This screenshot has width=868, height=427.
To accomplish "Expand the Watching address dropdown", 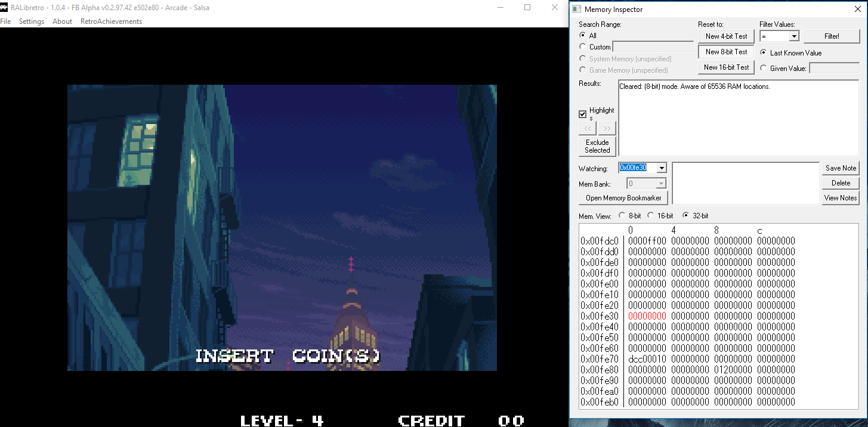I will tap(661, 168).
